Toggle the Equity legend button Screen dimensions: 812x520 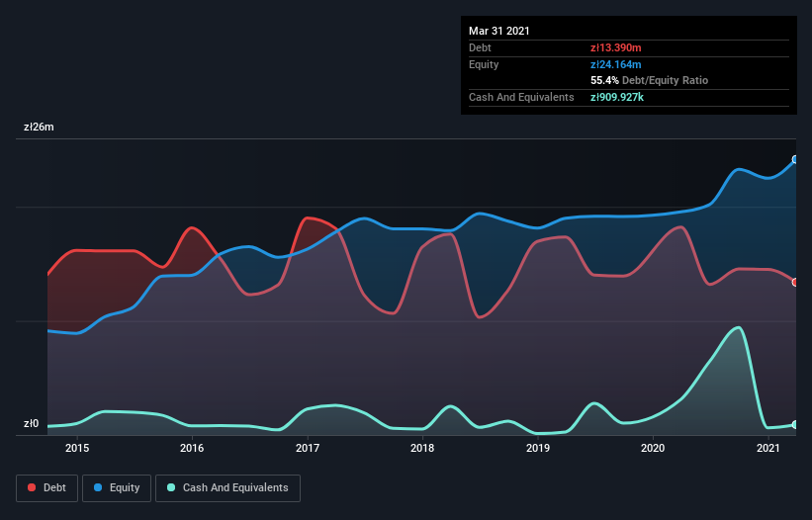point(117,488)
